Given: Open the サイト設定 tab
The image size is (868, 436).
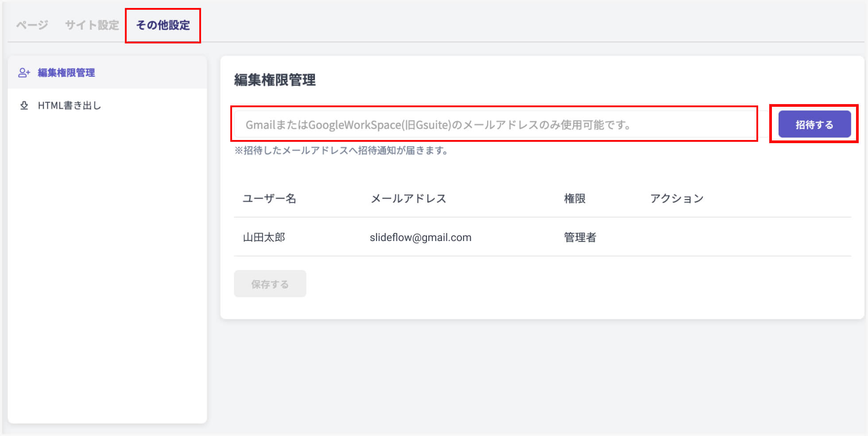Looking at the screenshot, I should pos(91,25).
